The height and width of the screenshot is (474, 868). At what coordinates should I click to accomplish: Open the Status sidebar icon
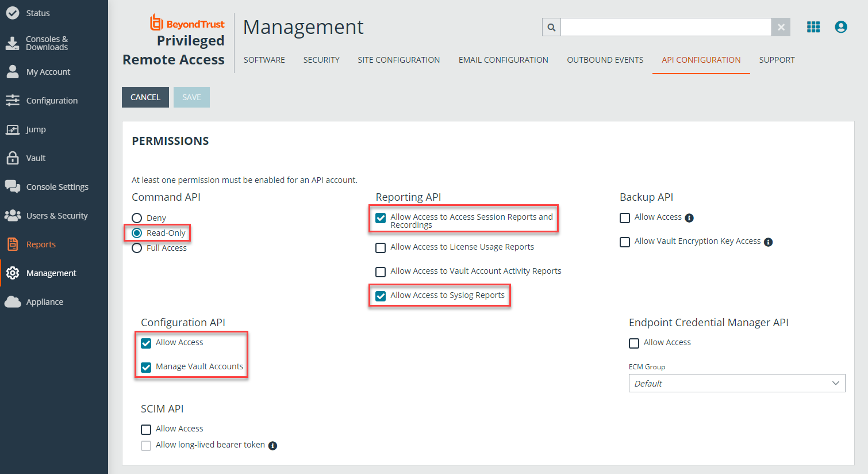[x=13, y=13]
